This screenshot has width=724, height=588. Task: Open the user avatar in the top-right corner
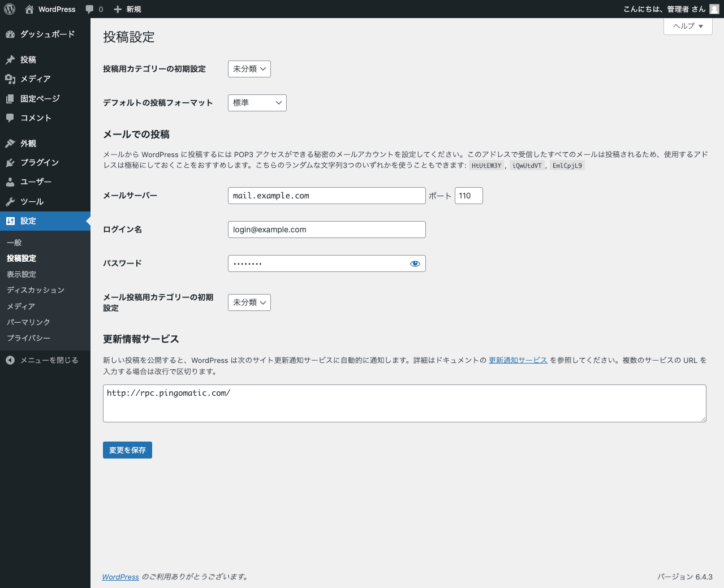714,9
